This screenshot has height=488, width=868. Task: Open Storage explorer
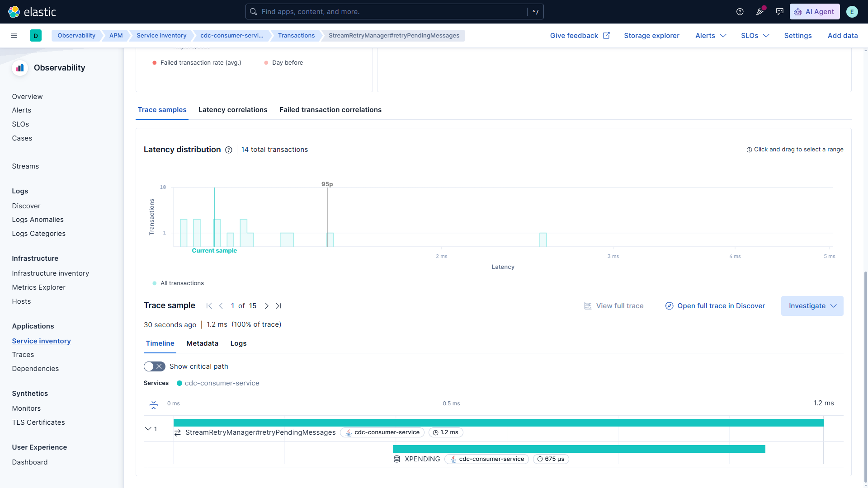(x=651, y=36)
